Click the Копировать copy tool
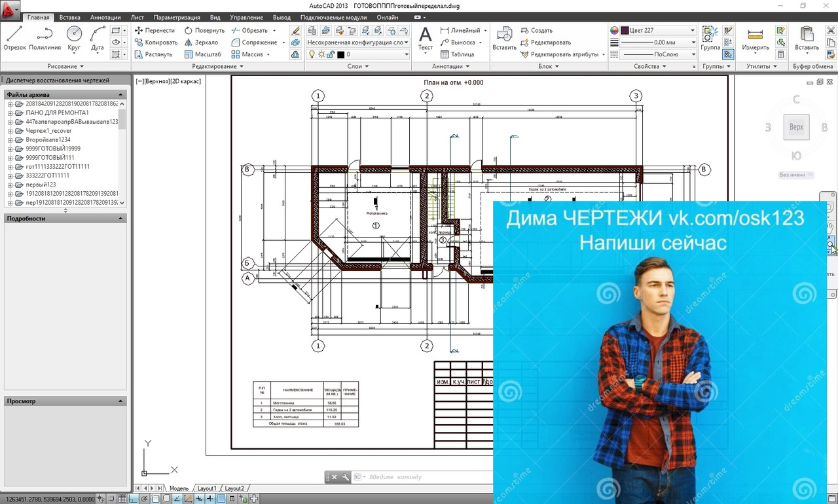Viewport: 838px width, 504px height. coord(156,42)
